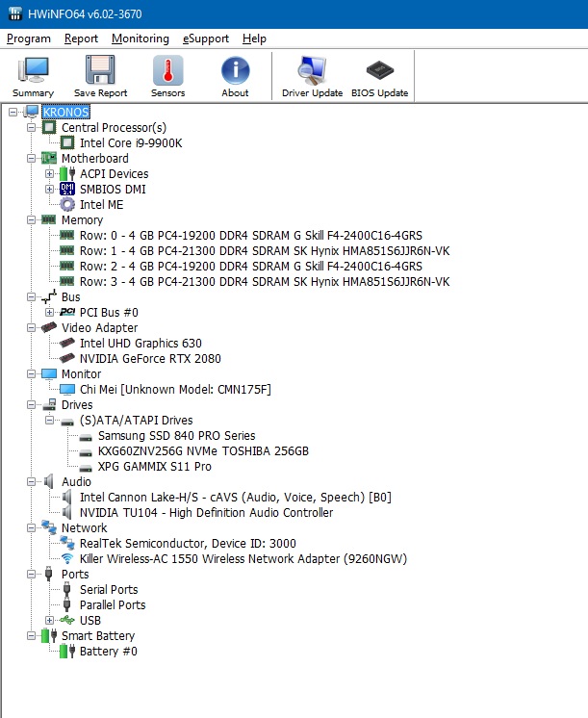
Task: Expand the ACPI Devices node
Action: pos(49,174)
